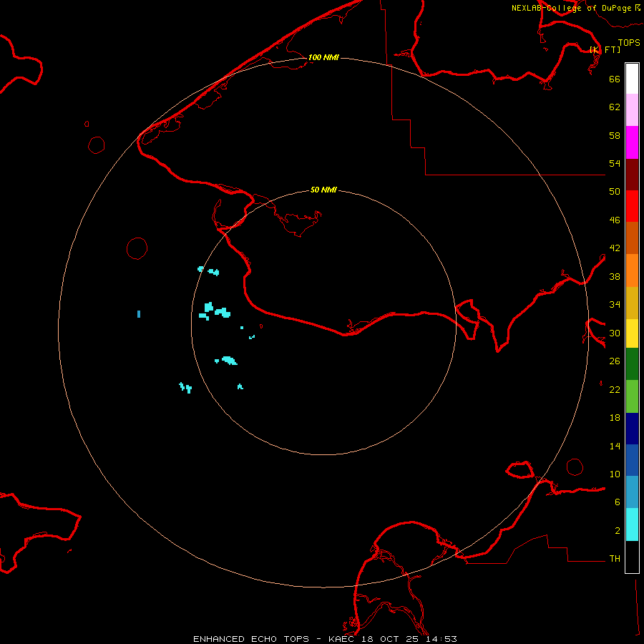Image resolution: width=644 pixels, height=644 pixels.
Task: Click the "KAEC" station identifier
Action: click(343, 639)
